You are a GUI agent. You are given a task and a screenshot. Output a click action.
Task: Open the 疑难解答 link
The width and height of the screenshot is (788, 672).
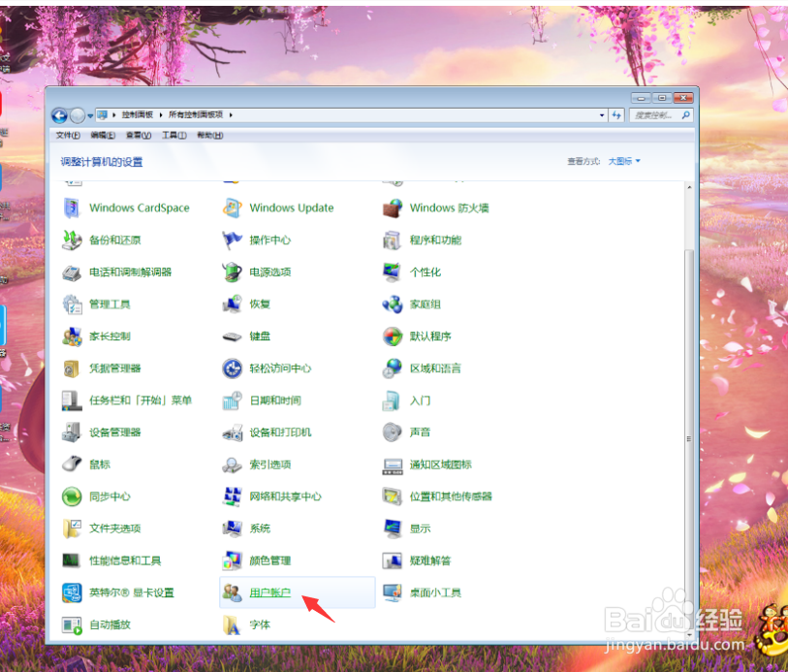(x=430, y=560)
